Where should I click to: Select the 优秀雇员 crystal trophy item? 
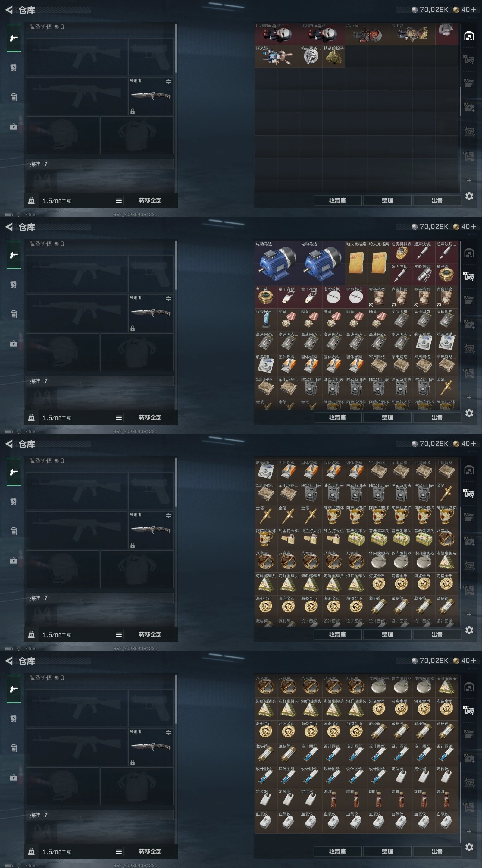266,320
